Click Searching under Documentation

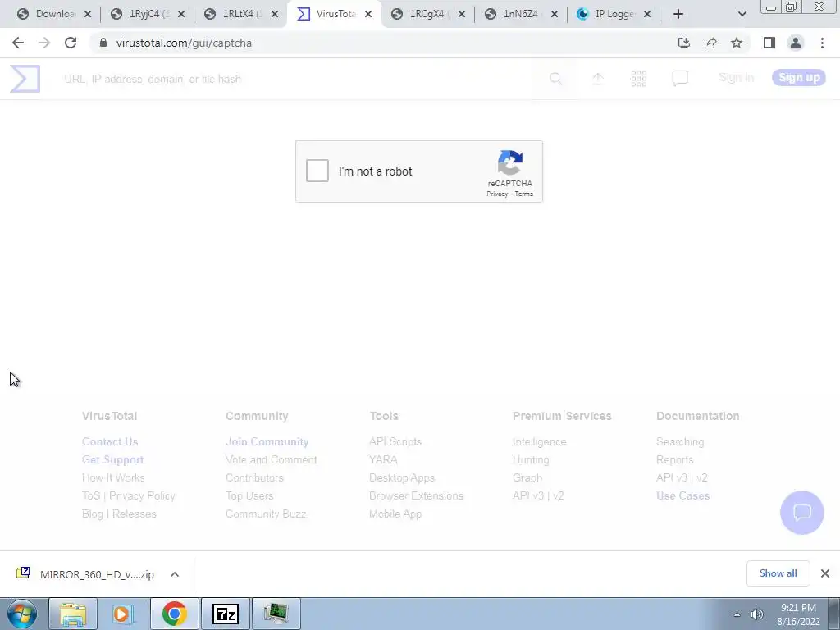point(680,441)
